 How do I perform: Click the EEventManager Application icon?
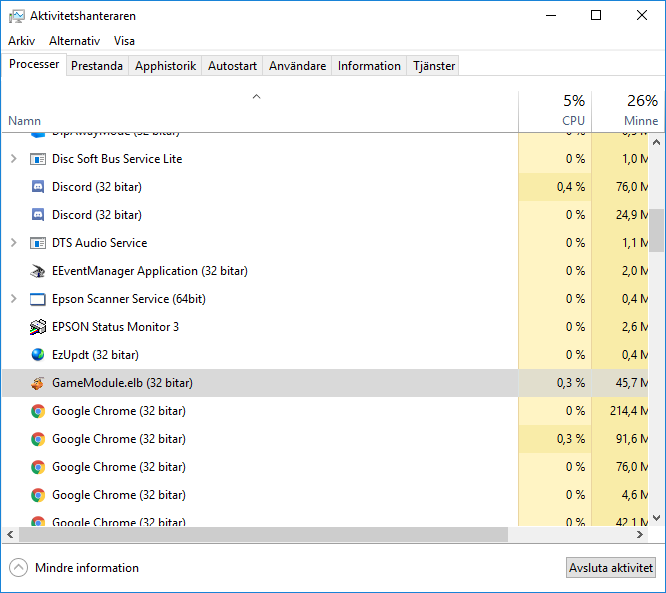(38, 271)
